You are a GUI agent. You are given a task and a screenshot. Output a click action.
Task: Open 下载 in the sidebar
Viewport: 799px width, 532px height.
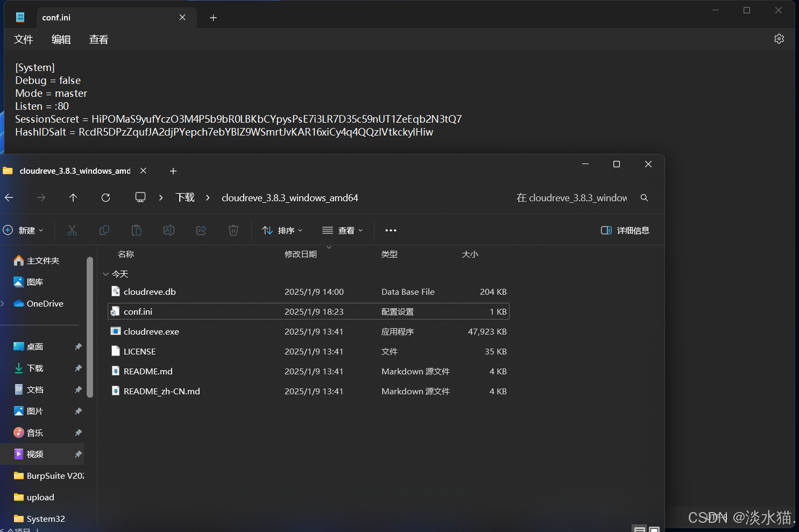[x=29, y=368]
